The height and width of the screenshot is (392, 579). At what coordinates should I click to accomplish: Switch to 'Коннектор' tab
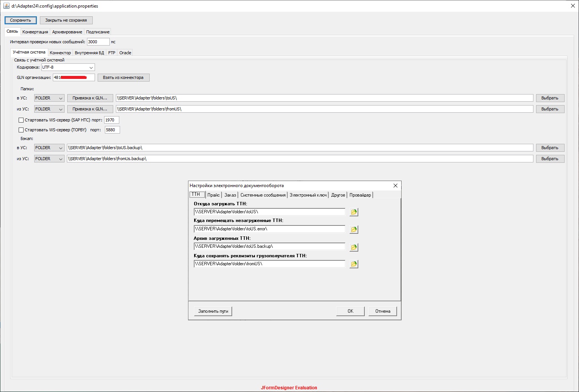click(x=60, y=53)
